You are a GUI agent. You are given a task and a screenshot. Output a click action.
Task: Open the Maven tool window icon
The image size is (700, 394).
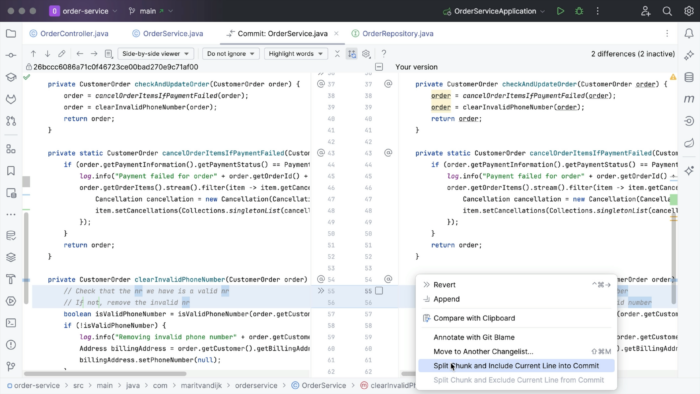coord(689,99)
